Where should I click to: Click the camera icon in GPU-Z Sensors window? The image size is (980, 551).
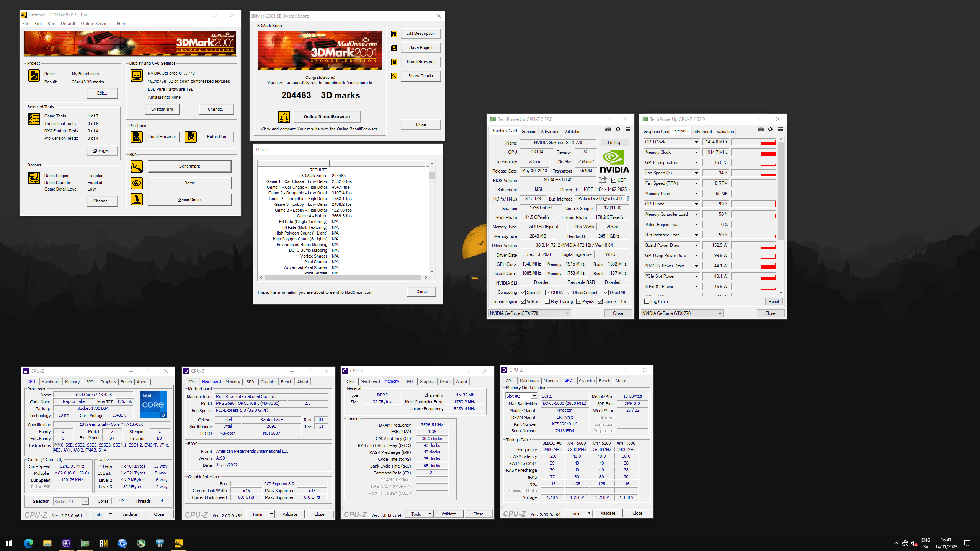coord(761,130)
